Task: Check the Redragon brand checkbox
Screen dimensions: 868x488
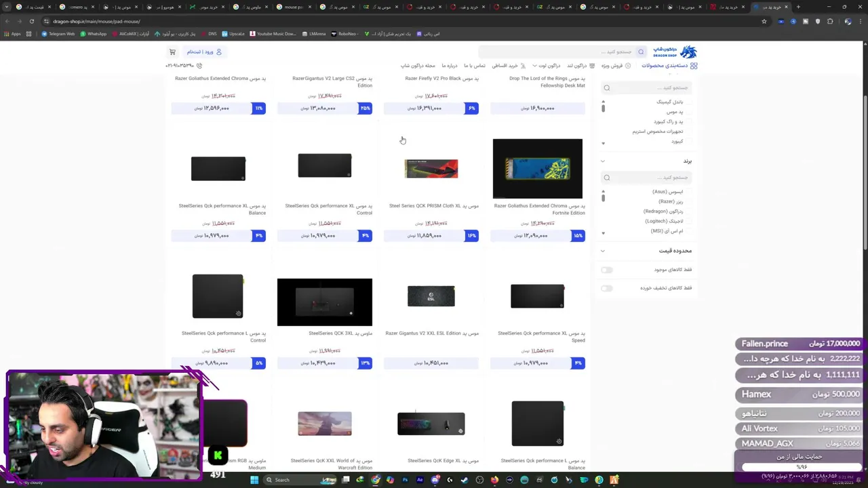Action: coord(688,211)
